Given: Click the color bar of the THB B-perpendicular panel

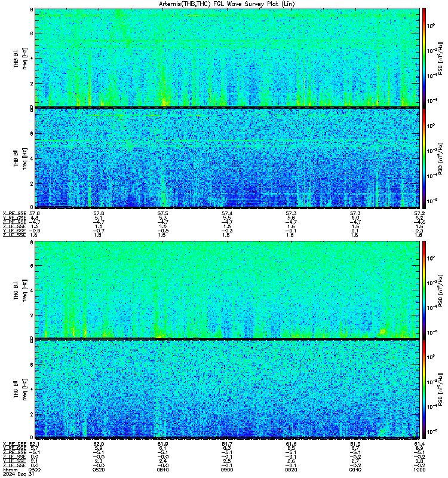Looking at the screenshot, I should pyautogui.click(x=424, y=57).
